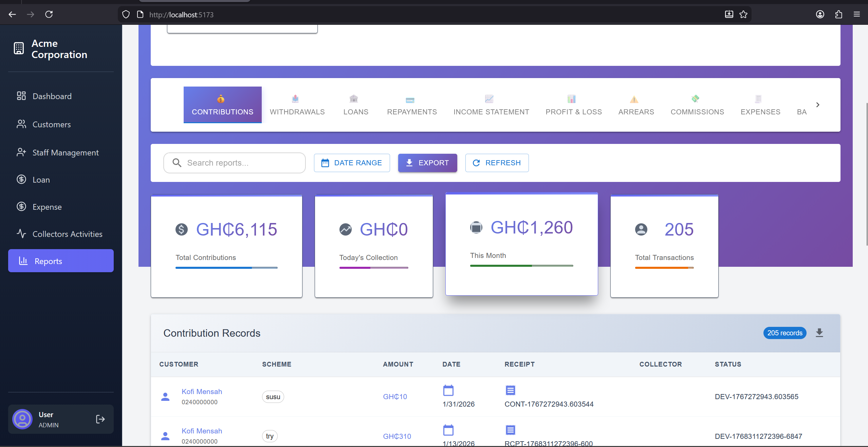Click the logout icon next to User
The image size is (868, 447).
(100, 419)
